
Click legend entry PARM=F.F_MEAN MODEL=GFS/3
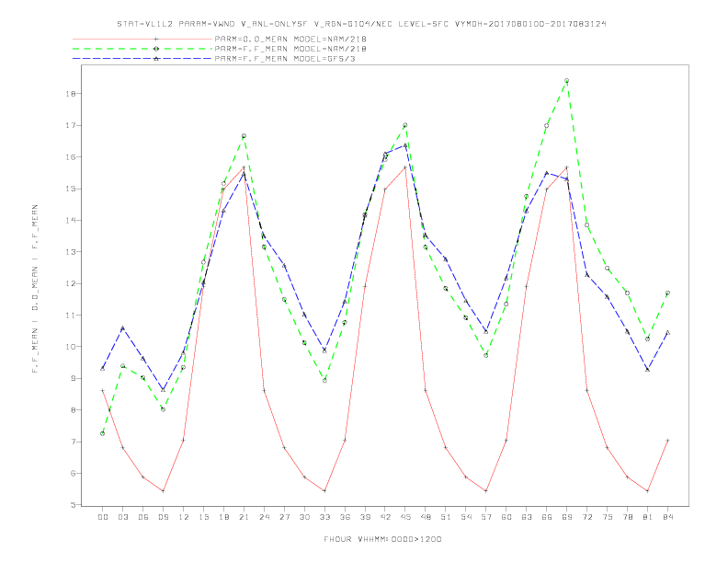pos(285,59)
